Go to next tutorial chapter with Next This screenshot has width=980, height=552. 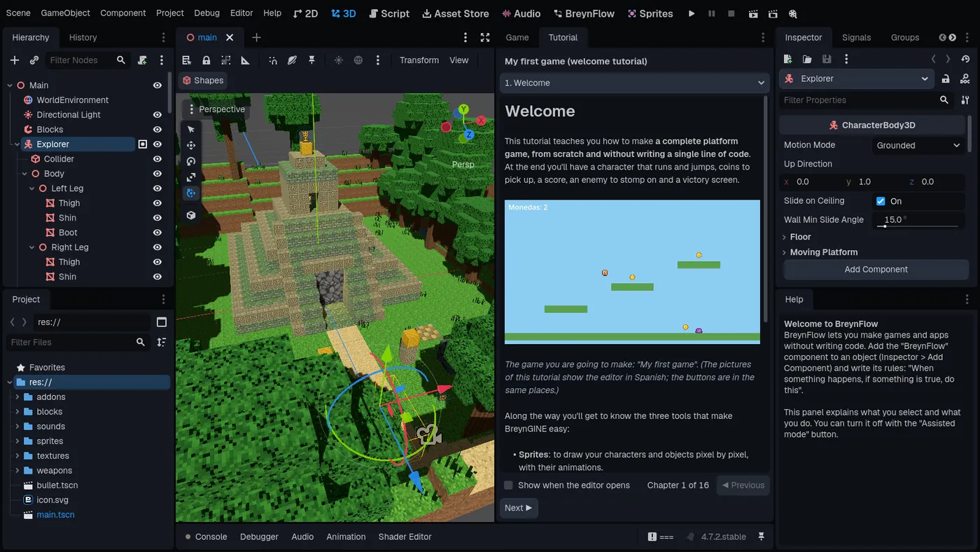click(x=519, y=508)
